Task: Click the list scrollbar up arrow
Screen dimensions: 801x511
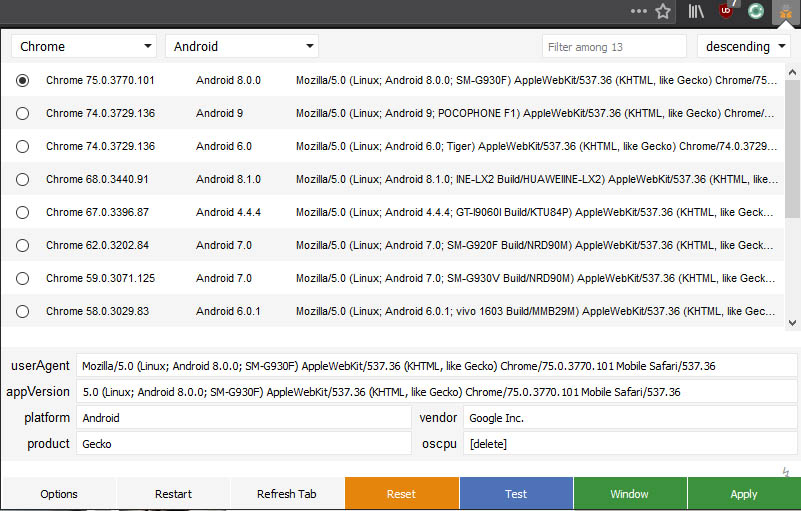Action: point(792,72)
